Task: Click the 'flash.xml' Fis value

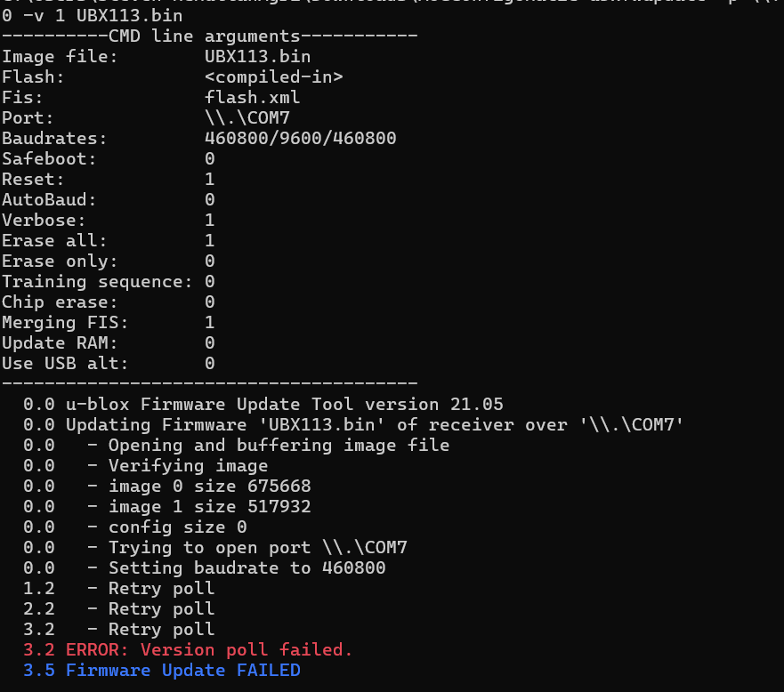Action: (252, 98)
